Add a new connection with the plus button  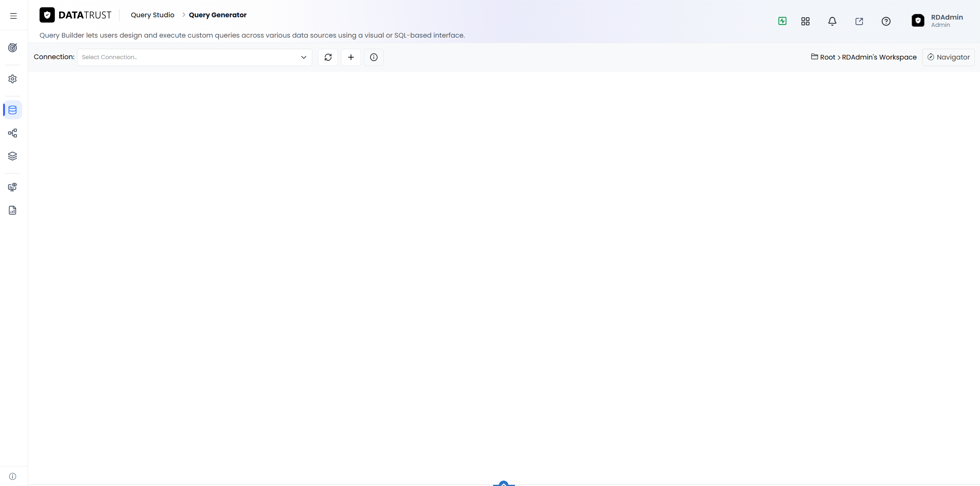point(351,57)
